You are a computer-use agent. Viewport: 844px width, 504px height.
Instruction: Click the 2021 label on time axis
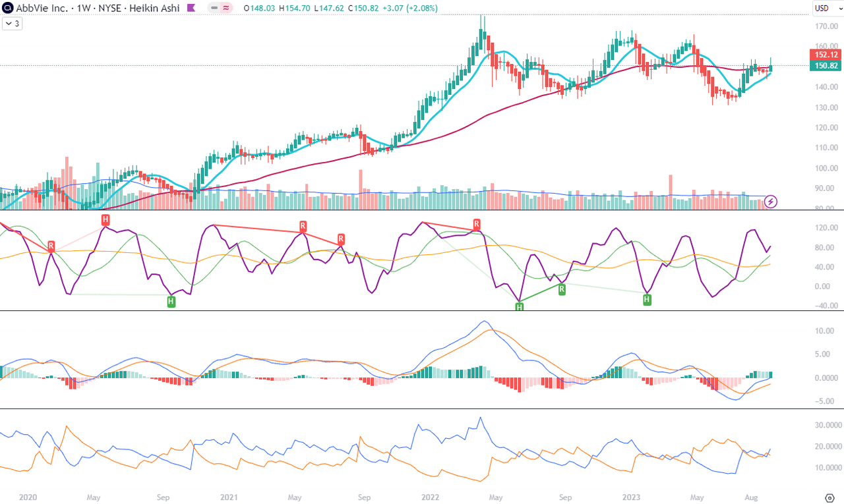[x=229, y=497]
